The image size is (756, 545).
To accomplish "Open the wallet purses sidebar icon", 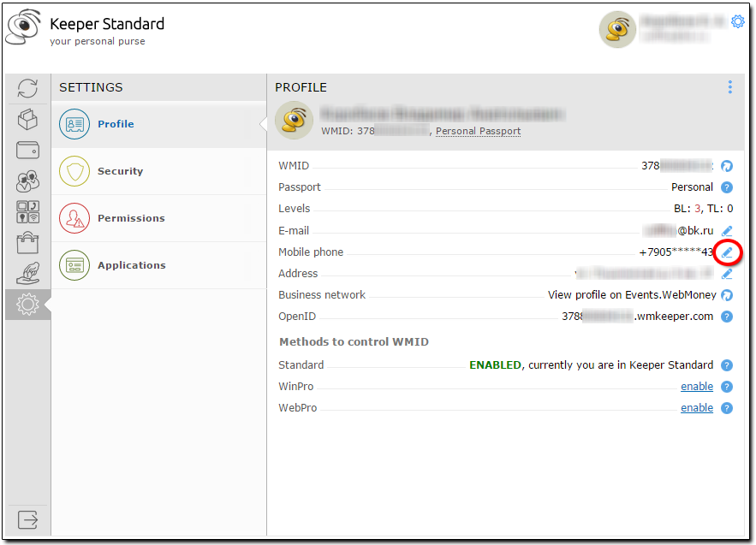I will click(27, 150).
